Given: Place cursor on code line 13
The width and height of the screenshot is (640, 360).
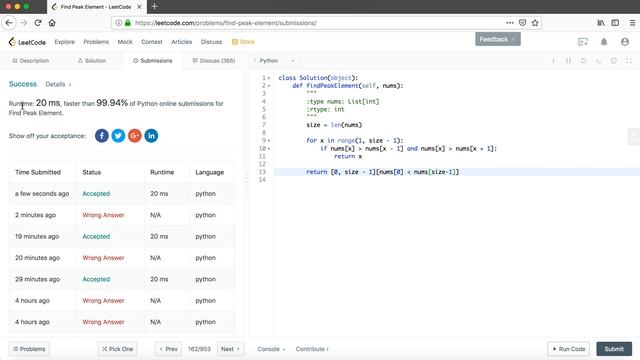Looking at the screenshot, I should click(x=457, y=172).
